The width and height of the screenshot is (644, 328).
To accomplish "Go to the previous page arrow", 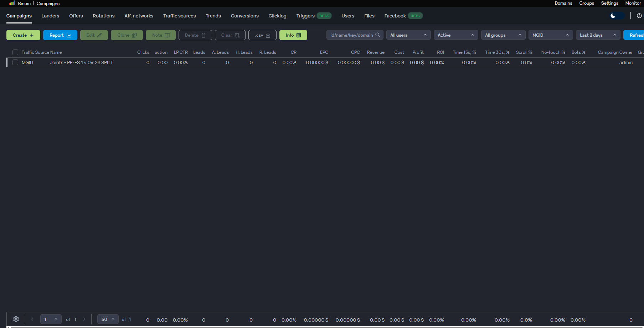I will pos(32,319).
